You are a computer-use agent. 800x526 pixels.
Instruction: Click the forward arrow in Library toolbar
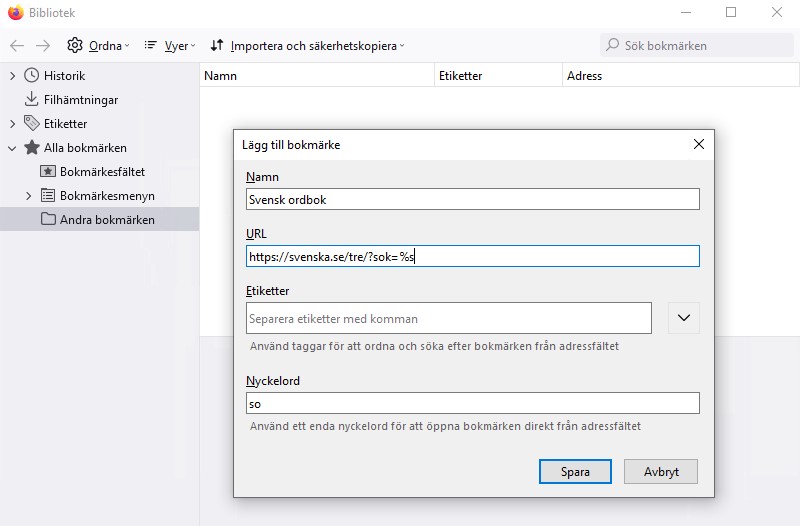click(43, 46)
